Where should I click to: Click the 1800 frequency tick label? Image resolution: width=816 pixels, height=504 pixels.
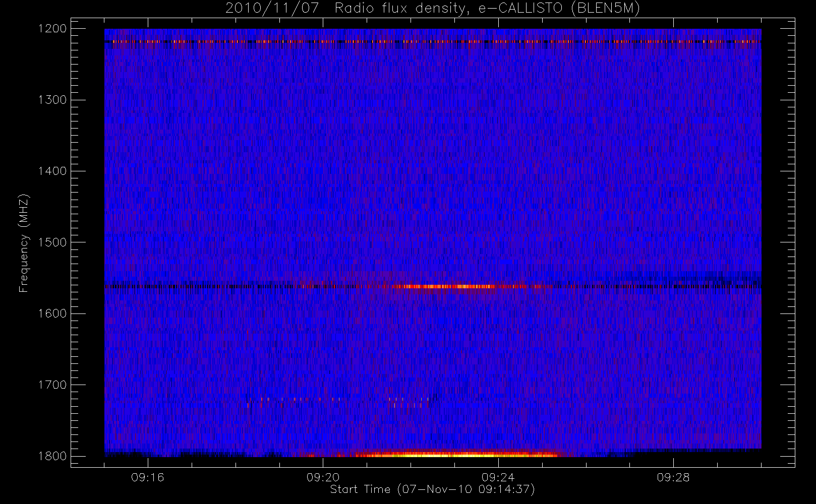[52, 456]
